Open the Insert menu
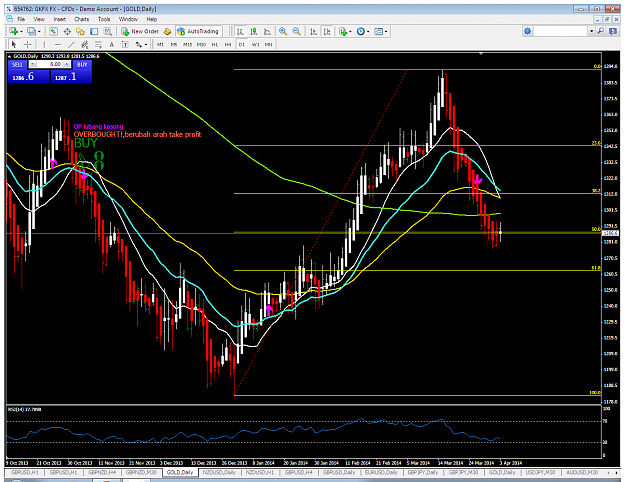Image resolution: width=625 pixels, height=482 pixels. coord(59,19)
